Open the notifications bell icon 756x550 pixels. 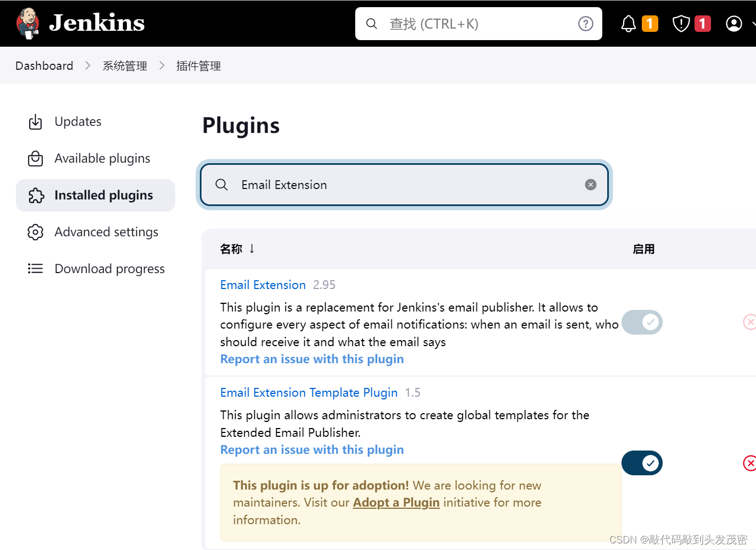tap(629, 24)
